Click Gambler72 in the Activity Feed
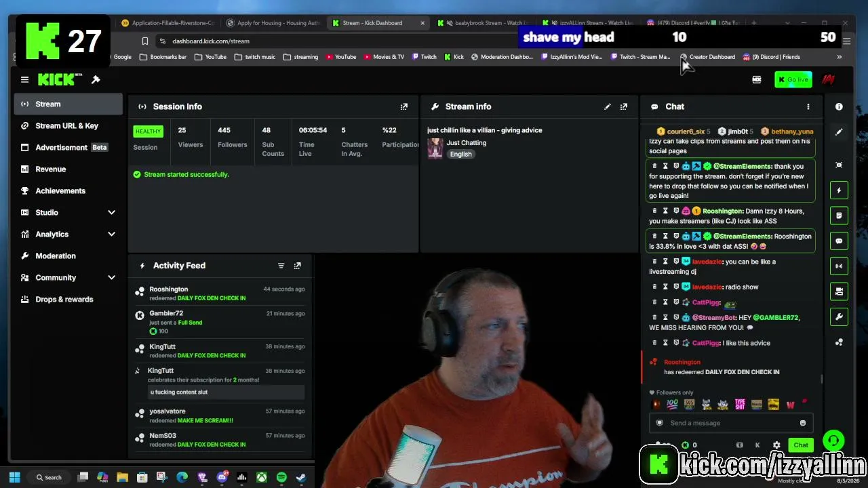The width and height of the screenshot is (868, 488). click(166, 313)
